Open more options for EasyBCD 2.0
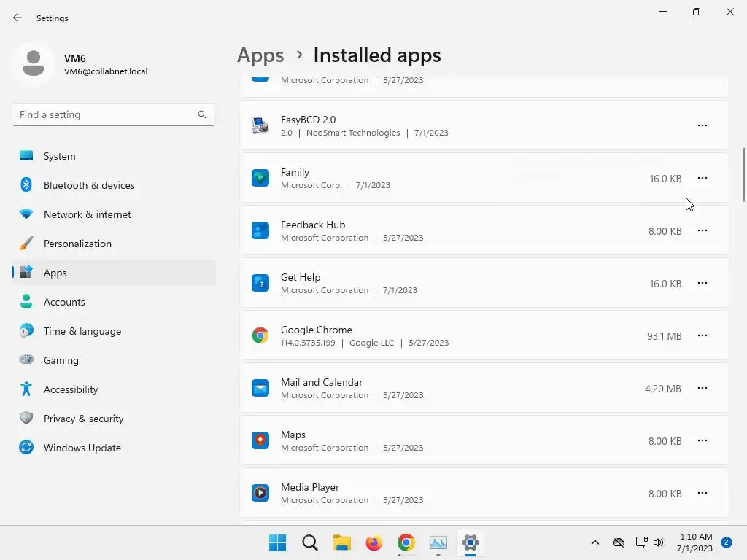This screenshot has width=747, height=560. pyautogui.click(x=702, y=125)
